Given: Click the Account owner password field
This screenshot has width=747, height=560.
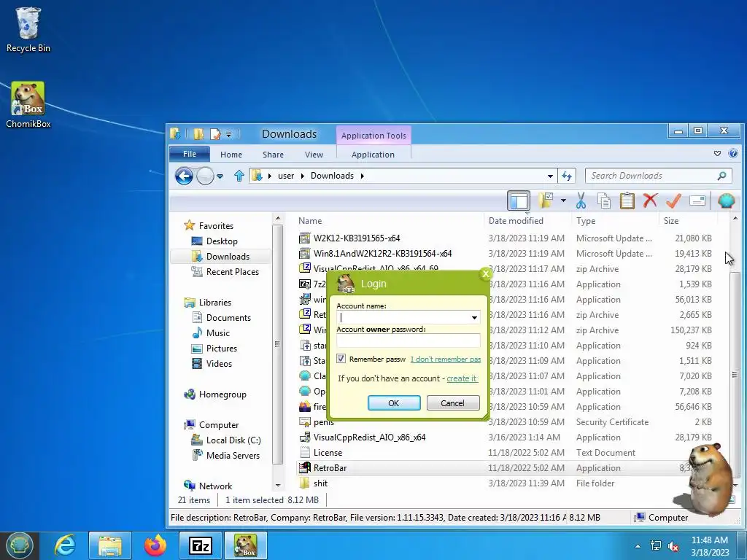Looking at the screenshot, I should tap(409, 341).
